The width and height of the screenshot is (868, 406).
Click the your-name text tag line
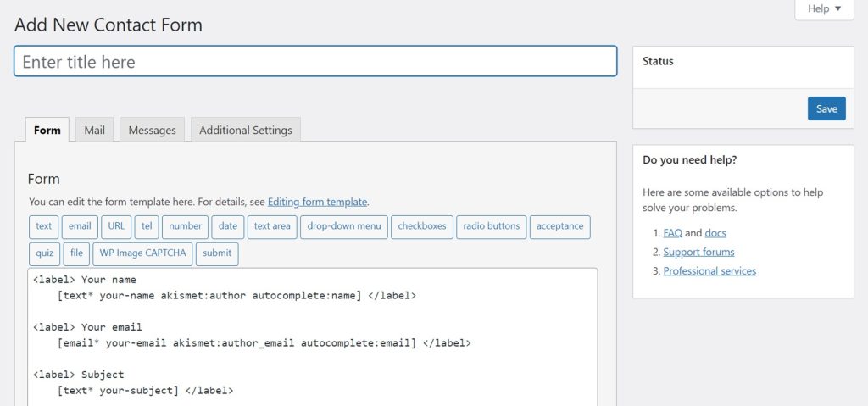236,296
